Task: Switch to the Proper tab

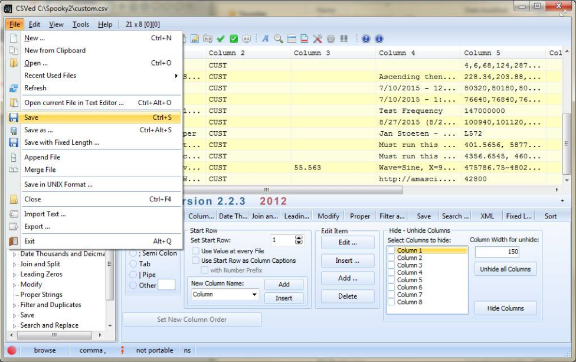Action: point(360,216)
